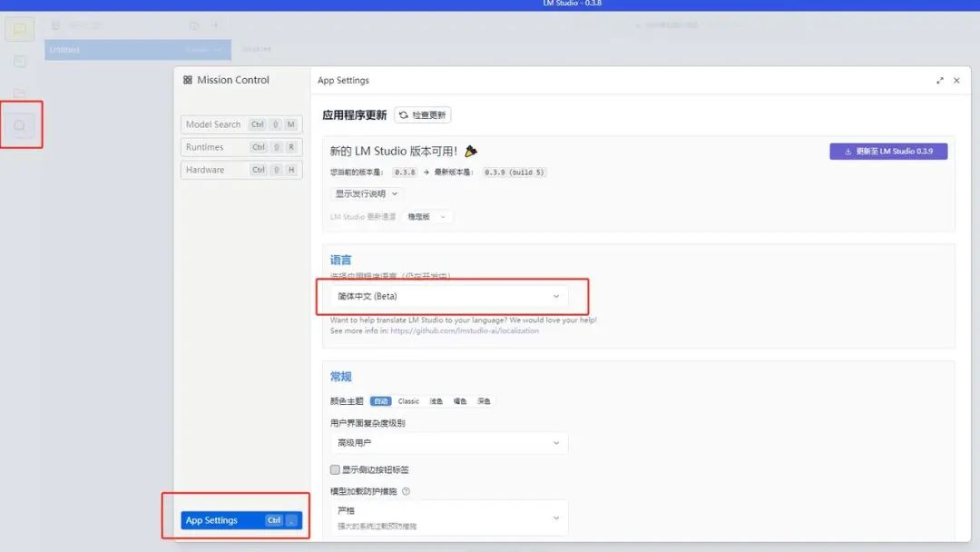Click the sidebar toggle icon in chat list header
The width and height of the screenshot is (980, 552).
[x=55, y=25]
